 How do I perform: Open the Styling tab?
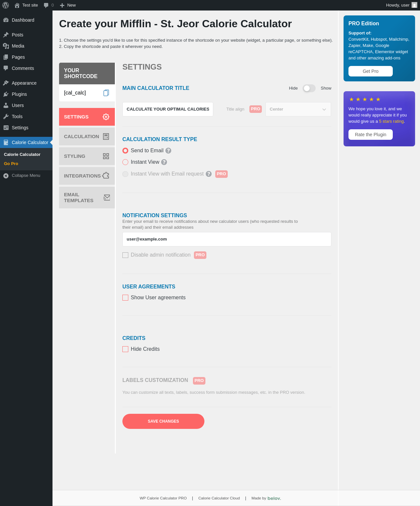[x=87, y=156]
